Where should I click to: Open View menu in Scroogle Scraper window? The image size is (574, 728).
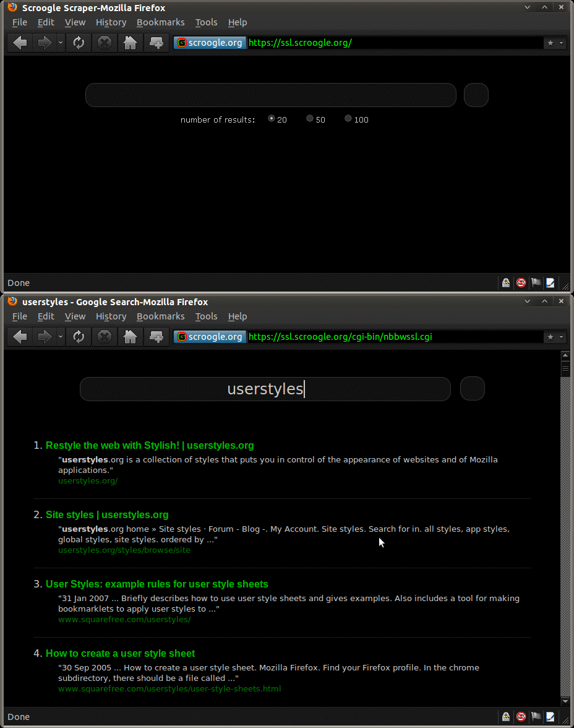75,22
